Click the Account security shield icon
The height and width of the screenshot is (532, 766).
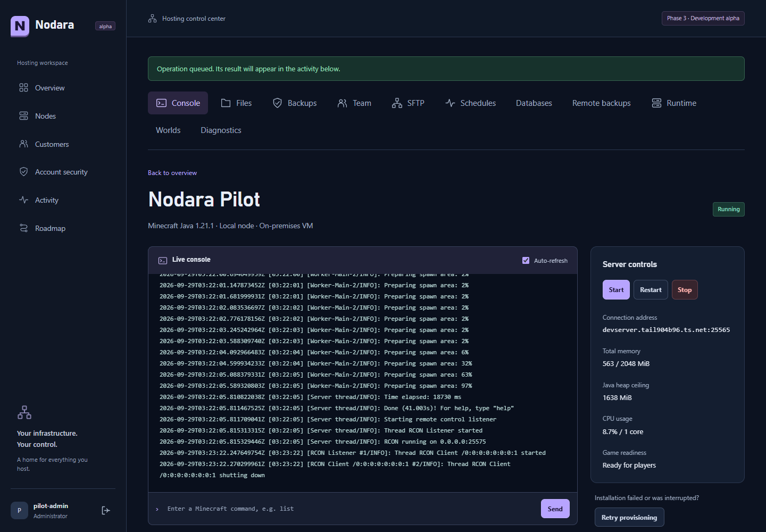tap(23, 172)
